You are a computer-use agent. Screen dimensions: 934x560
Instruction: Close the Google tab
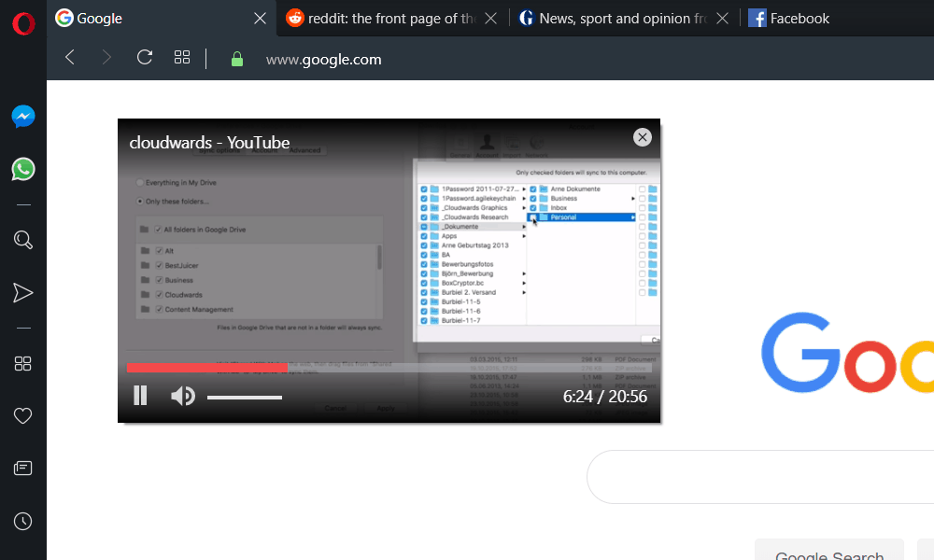point(260,19)
